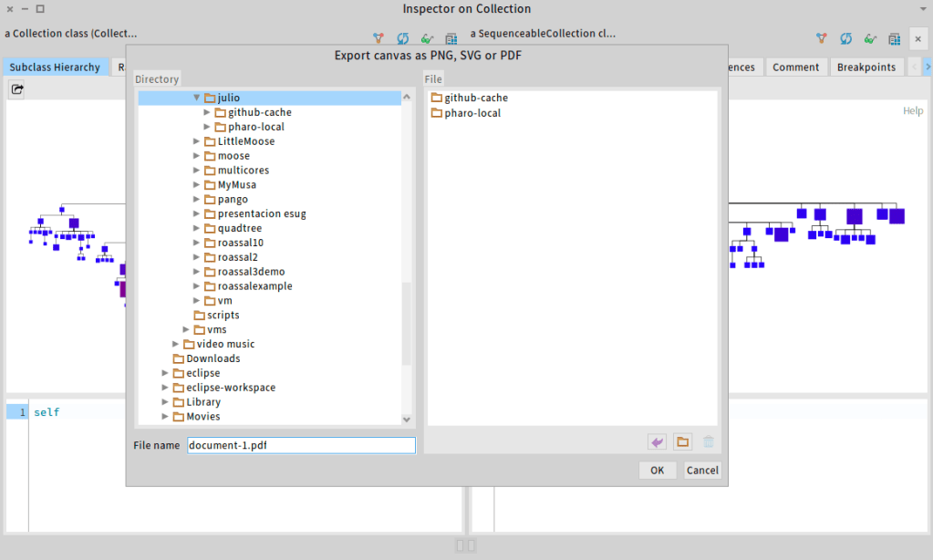
Task: Click refresh icon in the right inspector pane
Action: [845, 38]
